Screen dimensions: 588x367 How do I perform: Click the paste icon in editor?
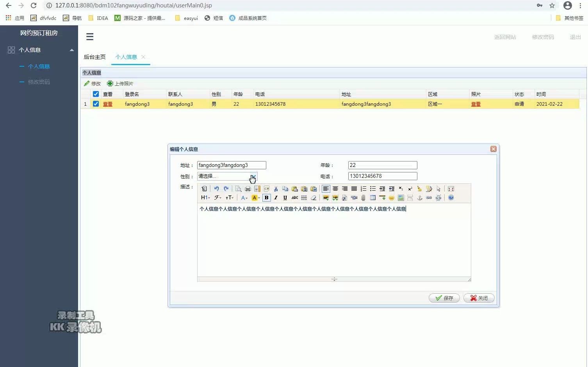[x=295, y=189]
